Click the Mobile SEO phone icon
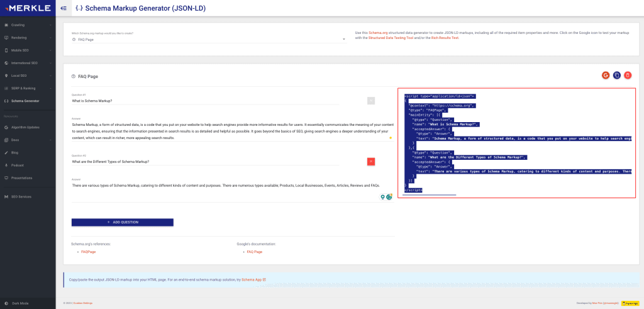 click(6, 50)
